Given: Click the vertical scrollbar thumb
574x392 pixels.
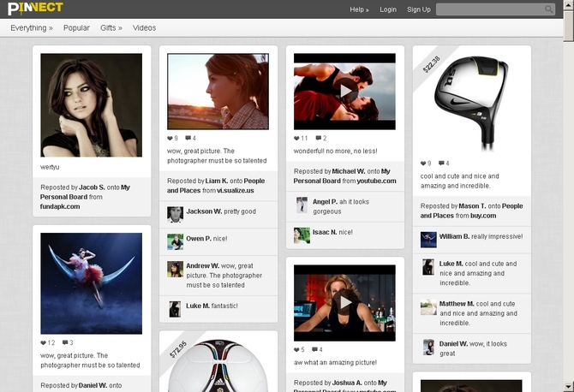Looking at the screenshot, I should pyautogui.click(x=569, y=27).
